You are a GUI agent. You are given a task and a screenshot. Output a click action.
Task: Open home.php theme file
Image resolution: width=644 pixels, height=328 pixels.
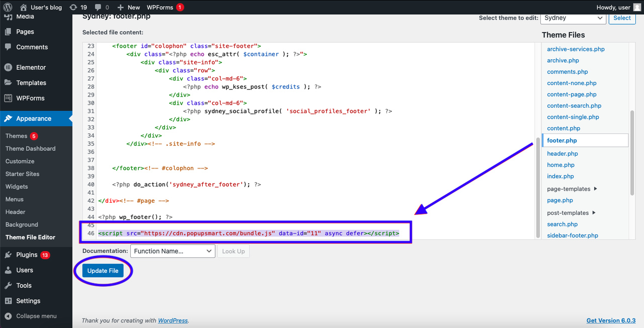tap(560, 165)
